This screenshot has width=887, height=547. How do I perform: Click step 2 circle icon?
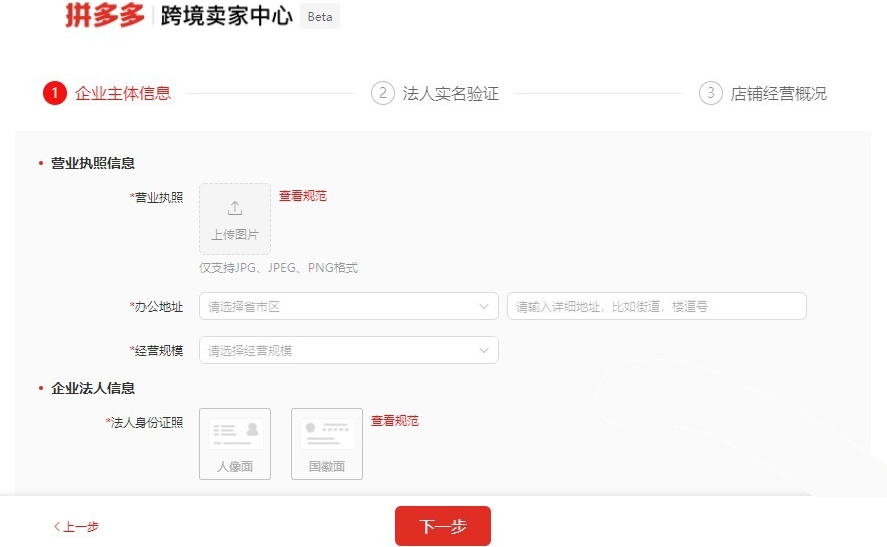click(382, 93)
